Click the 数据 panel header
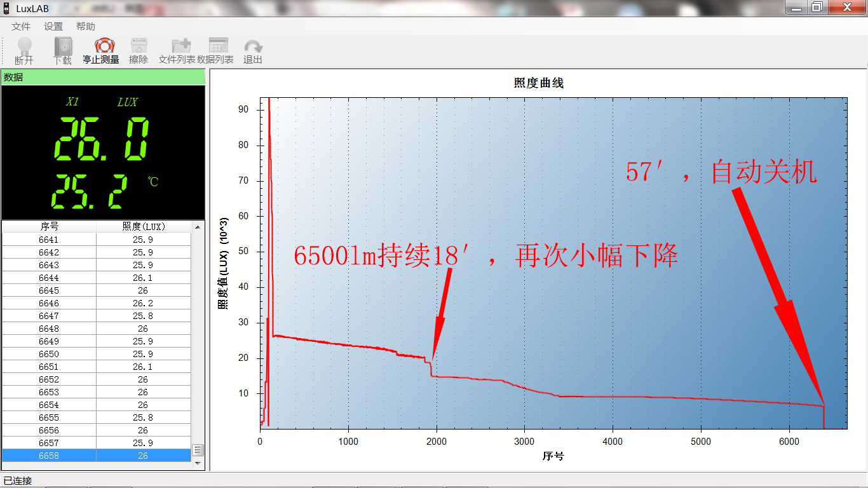 click(103, 77)
